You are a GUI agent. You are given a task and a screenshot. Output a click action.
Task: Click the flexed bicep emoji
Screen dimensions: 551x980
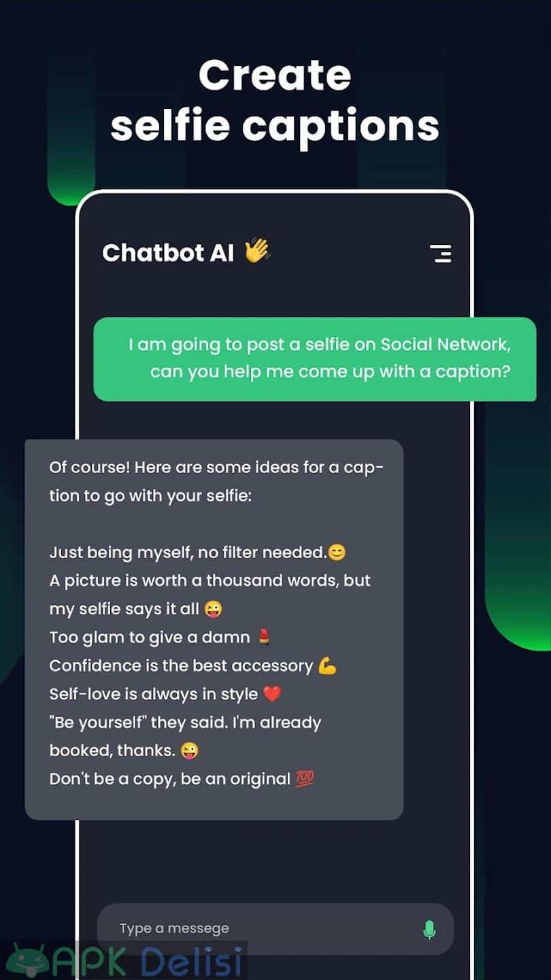(327, 666)
